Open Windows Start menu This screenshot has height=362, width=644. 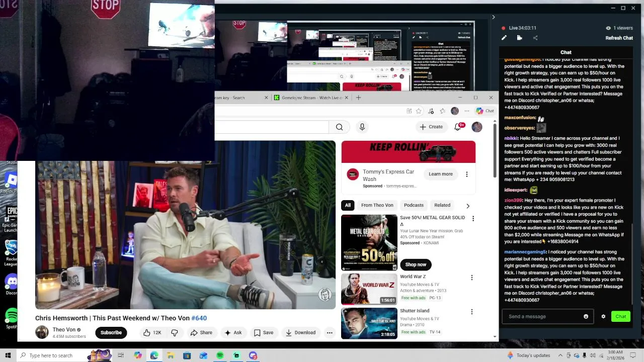pos(8,355)
